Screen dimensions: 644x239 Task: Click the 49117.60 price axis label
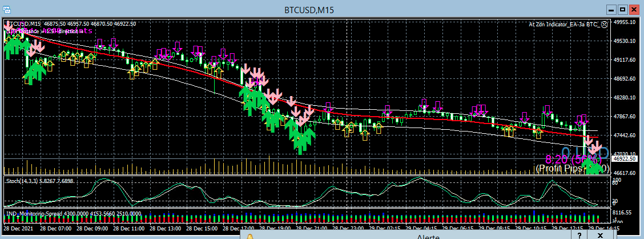click(624, 59)
